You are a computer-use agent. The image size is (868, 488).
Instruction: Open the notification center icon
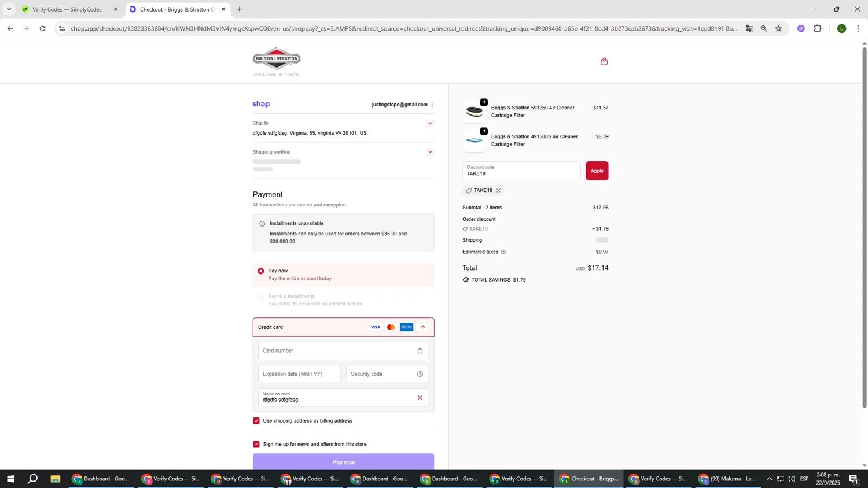click(x=854, y=479)
